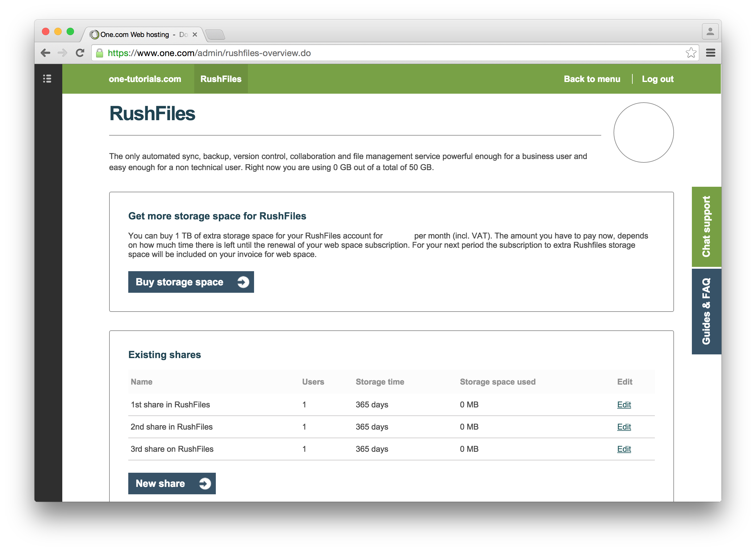Click the '2nd share in RushFiles' name cell
The height and width of the screenshot is (551, 756).
click(171, 427)
